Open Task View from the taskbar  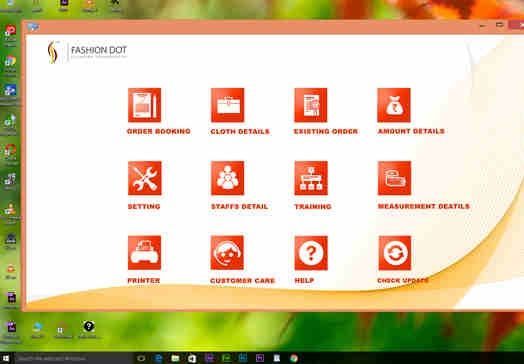[x=141, y=359]
